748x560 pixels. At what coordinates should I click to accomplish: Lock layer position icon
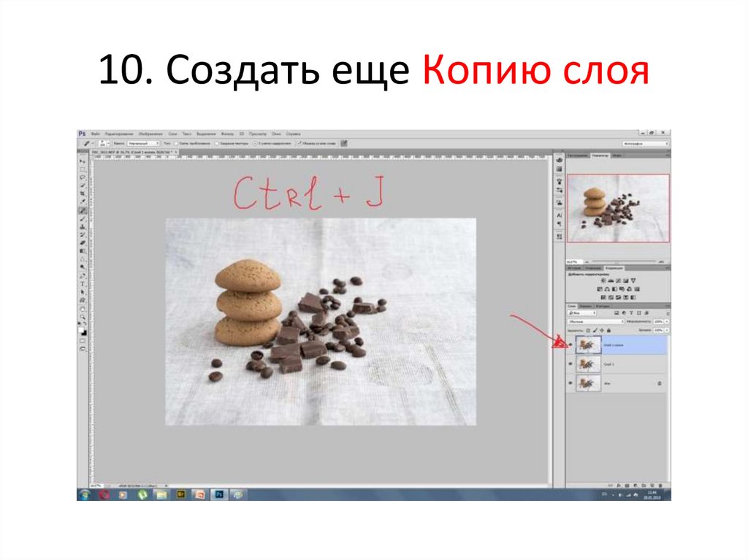coord(602,331)
